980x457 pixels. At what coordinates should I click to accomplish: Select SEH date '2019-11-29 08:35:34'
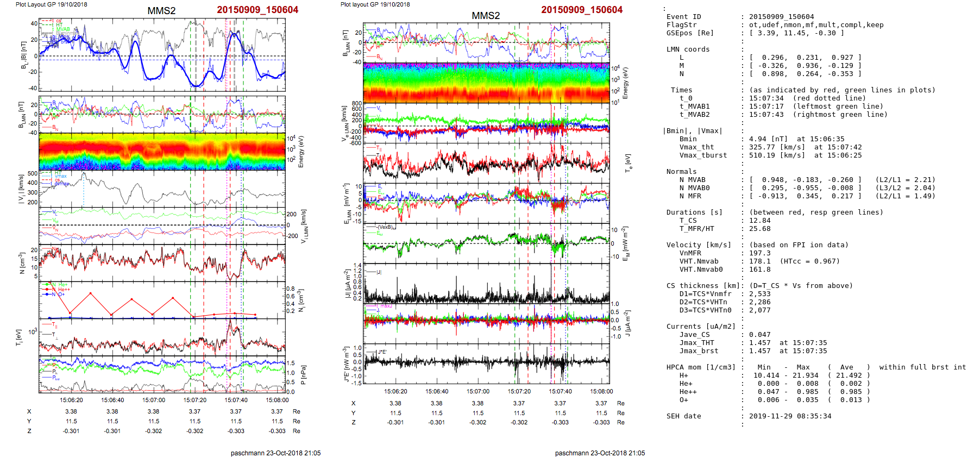pyautogui.click(x=790, y=416)
